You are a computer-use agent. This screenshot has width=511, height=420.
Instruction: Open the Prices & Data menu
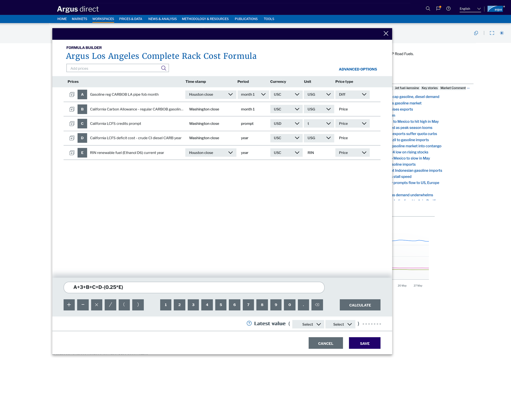coord(131,19)
